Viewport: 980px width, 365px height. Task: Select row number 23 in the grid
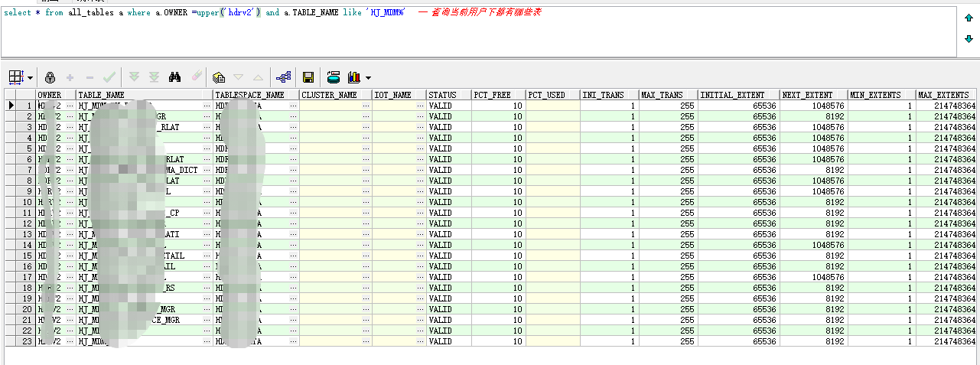tap(27, 341)
